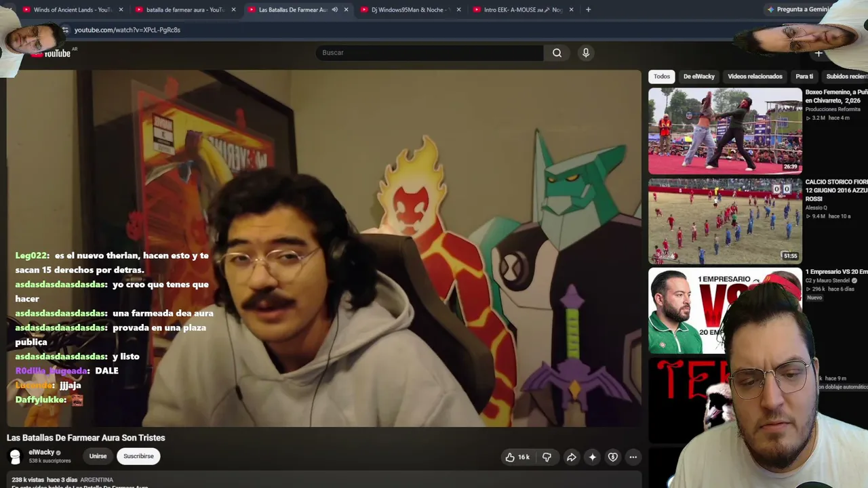The image size is (868, 488).
Task: Close the batalla de farmear aura tab
Action: tap(234, 9)
